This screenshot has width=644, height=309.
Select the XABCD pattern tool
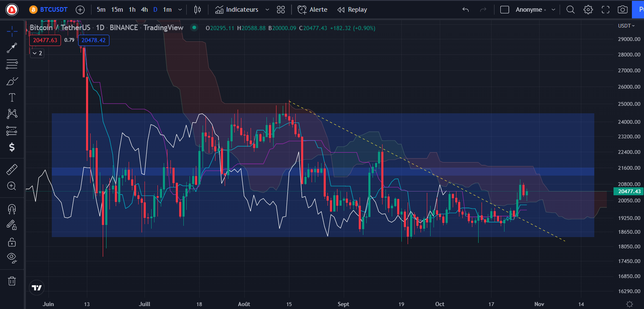click(12, 114)
